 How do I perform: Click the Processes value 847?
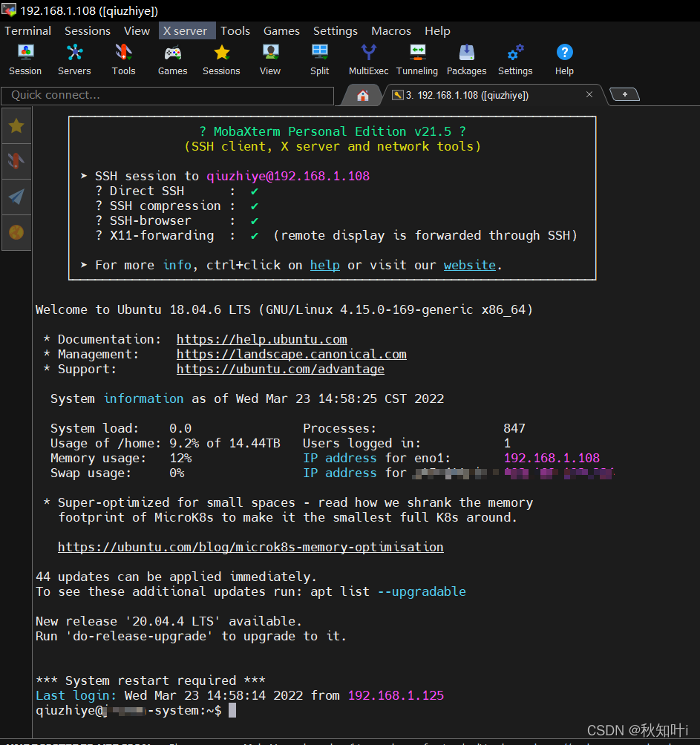point(514,429)
